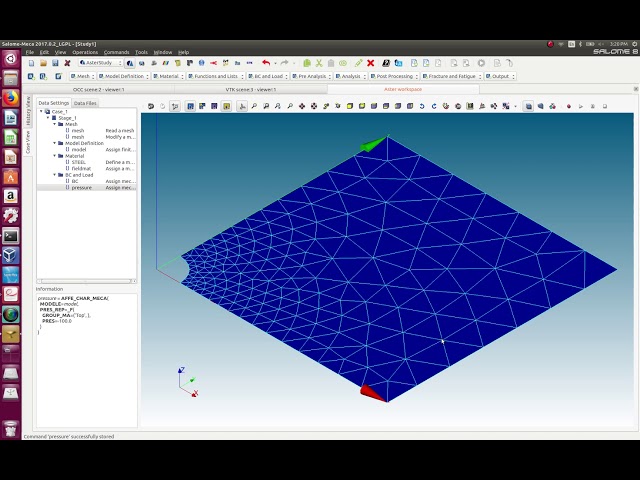Switch to VTK scene:3 viewer tab
Image resolution: width=640 pixels, height=480 pixels.
[251, 89]
